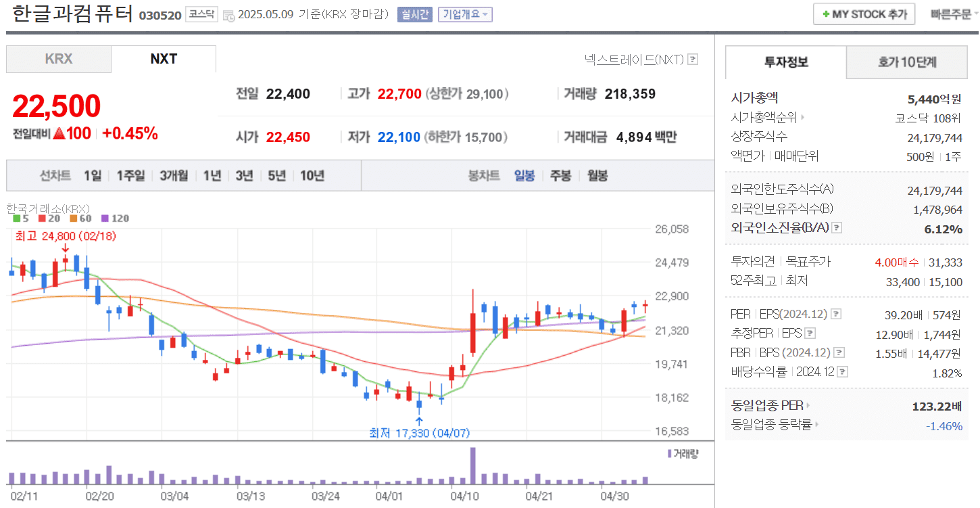This screenshot has width=980, height=508.
Task: Click the help icon beside PER EPS(2024.12)
Action: coord(836,314)
